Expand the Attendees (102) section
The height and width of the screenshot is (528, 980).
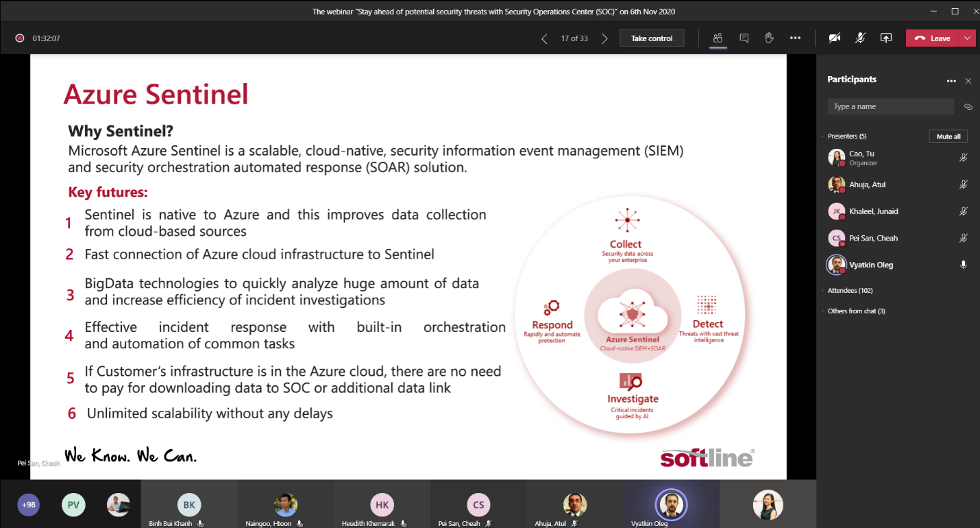(850, 291)
